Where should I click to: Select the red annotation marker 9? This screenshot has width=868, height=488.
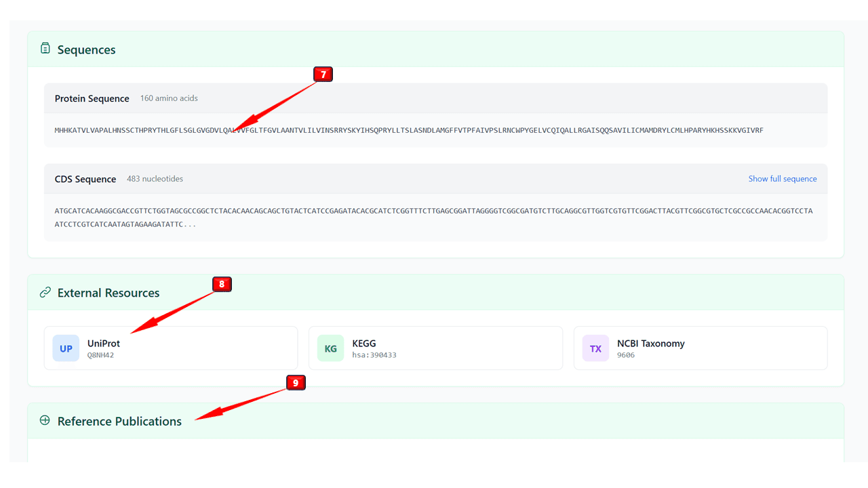[296, 383]
